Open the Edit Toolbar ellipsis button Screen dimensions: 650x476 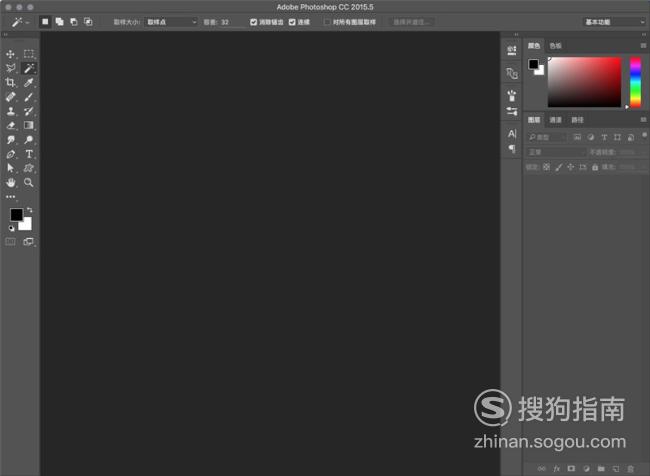pyautogui.click(x=10, y=197)
